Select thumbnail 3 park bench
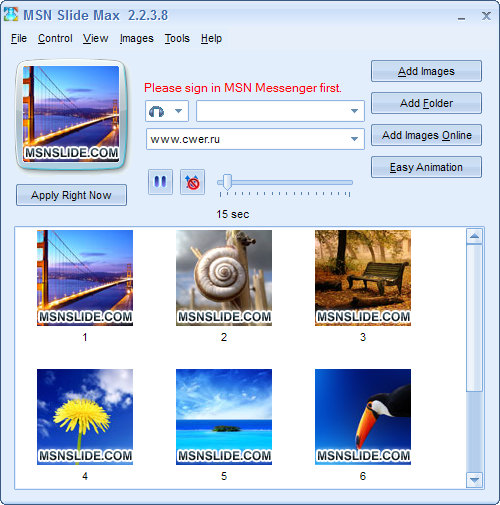This screenshot has width=500, height=505. click(x=363, y=278)
